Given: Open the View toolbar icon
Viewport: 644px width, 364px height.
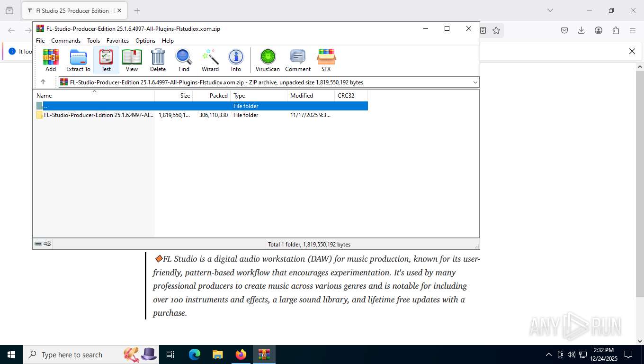Looking at the screenshot, I should [132, 60].
